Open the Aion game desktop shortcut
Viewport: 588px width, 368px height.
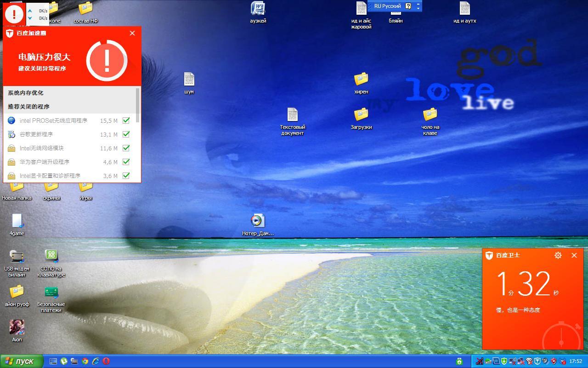click(x=17, y=328)
